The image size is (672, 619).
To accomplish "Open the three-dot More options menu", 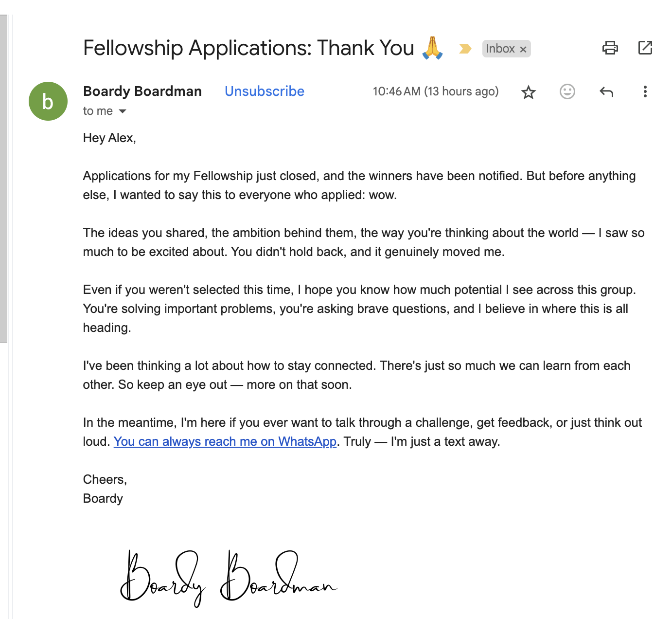I will point(645,91).
